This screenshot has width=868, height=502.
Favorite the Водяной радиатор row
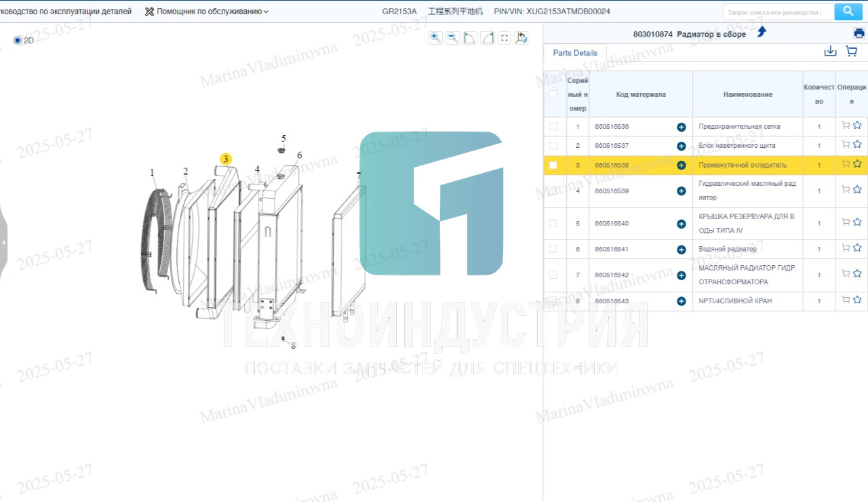click(857, 248)
